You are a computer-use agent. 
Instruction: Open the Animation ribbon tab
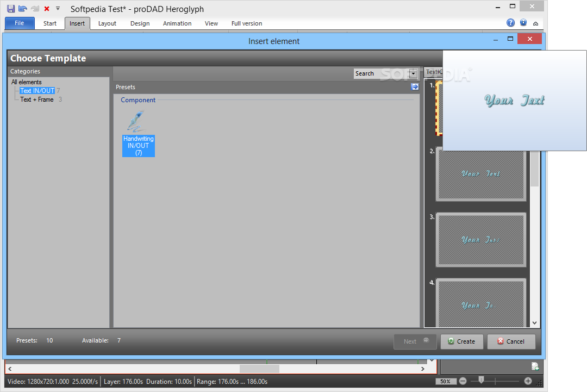177,23
